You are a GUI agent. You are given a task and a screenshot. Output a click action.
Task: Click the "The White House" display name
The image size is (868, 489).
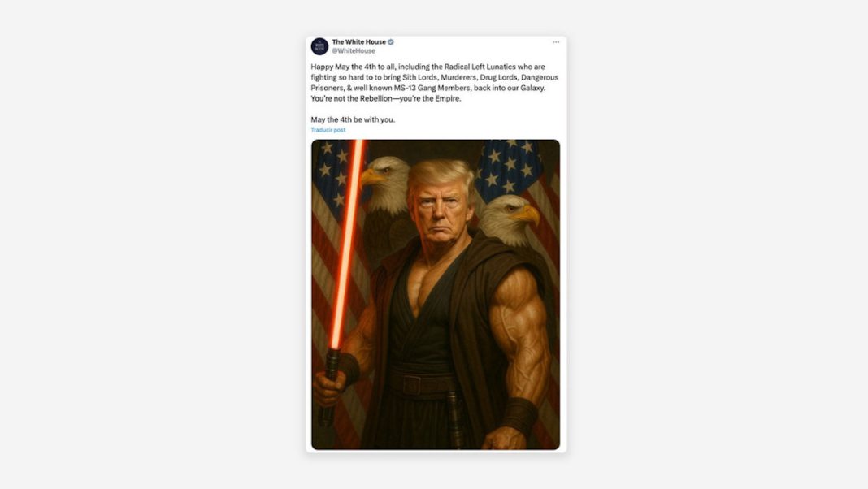[358, 42]
